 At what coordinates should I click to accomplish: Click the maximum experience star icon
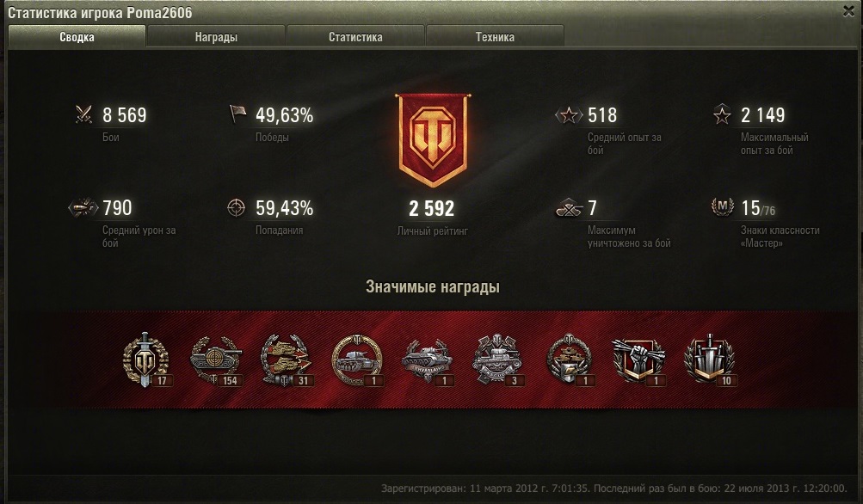tap(722, 114)
